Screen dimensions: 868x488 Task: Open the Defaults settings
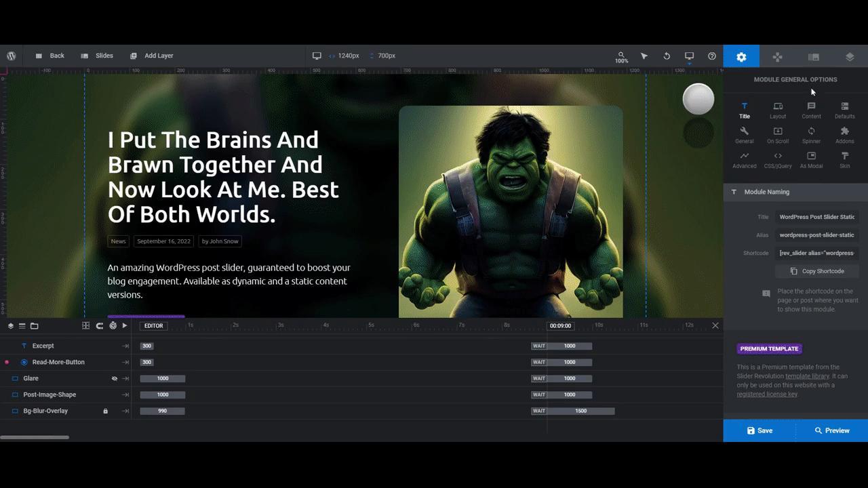[x=845, y=110]
